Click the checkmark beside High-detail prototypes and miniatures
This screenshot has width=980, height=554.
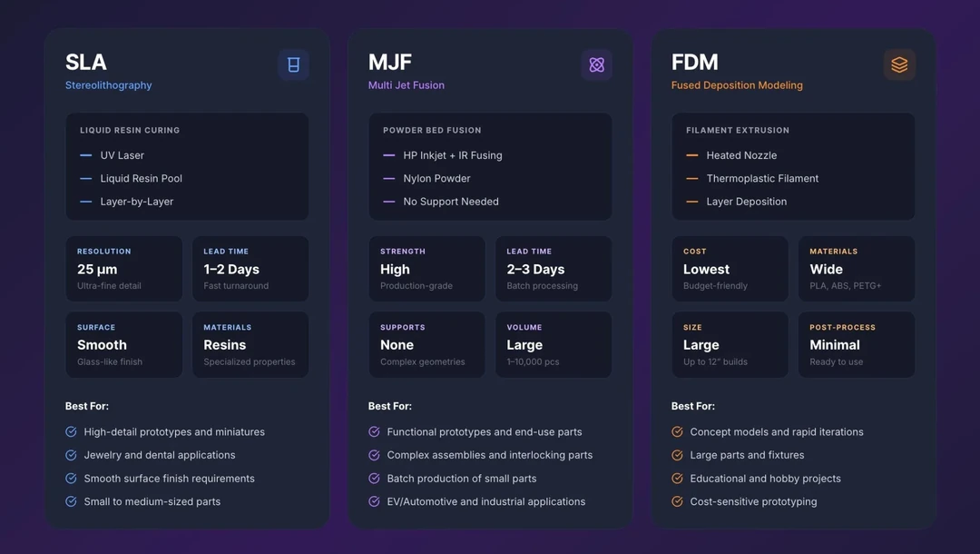(72, 431)
